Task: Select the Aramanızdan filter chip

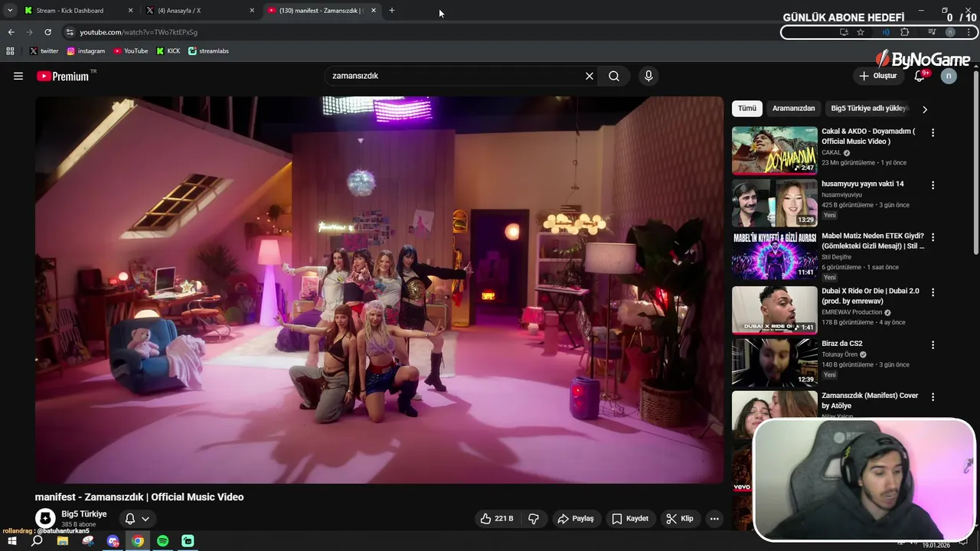Action: pos(793,108)
